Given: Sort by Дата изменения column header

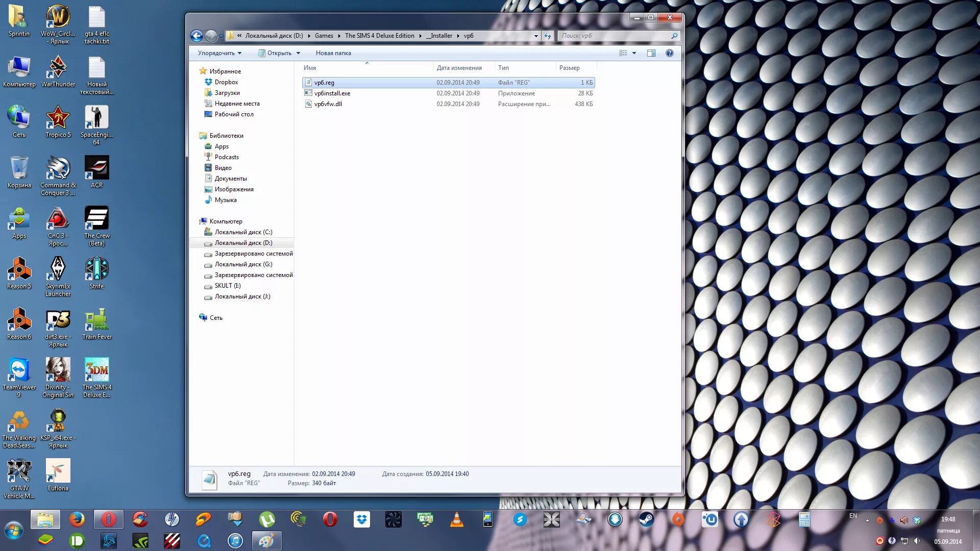Looking at the screenshot, I should (x=459, y=68).
